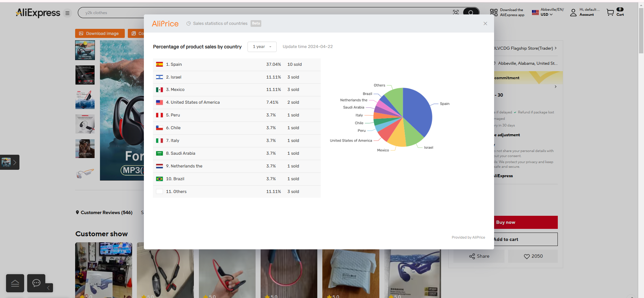Click the Mexico flag icon
Viewport: 644px width, 298px height.
pyautogui.click(x=159, y=90)
